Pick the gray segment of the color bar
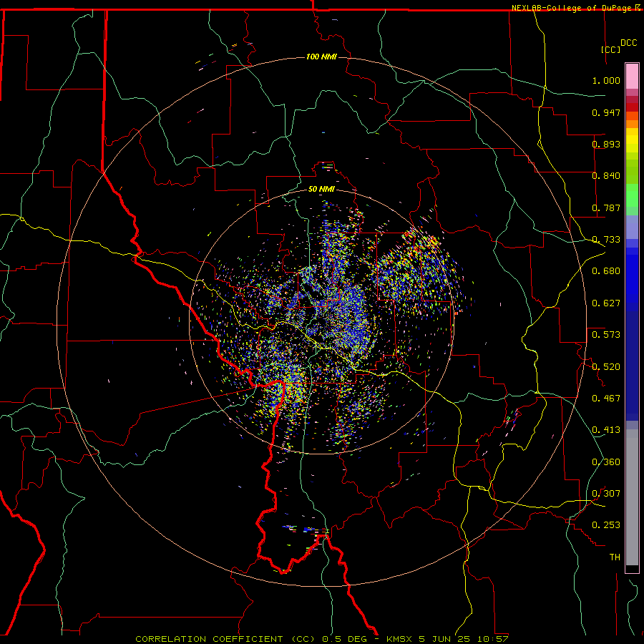Viewport: 644px width, 644px height. point(632,497)
